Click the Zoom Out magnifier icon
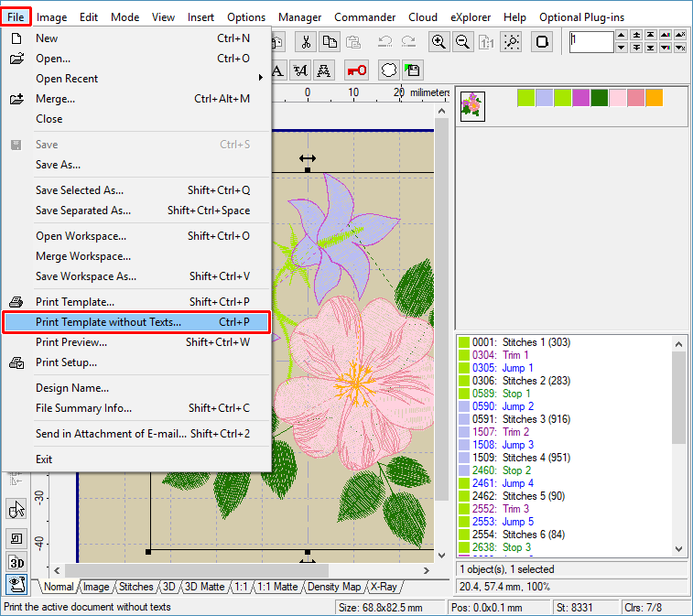The width and height of the screenshot is (693, 616). (463, 42)
